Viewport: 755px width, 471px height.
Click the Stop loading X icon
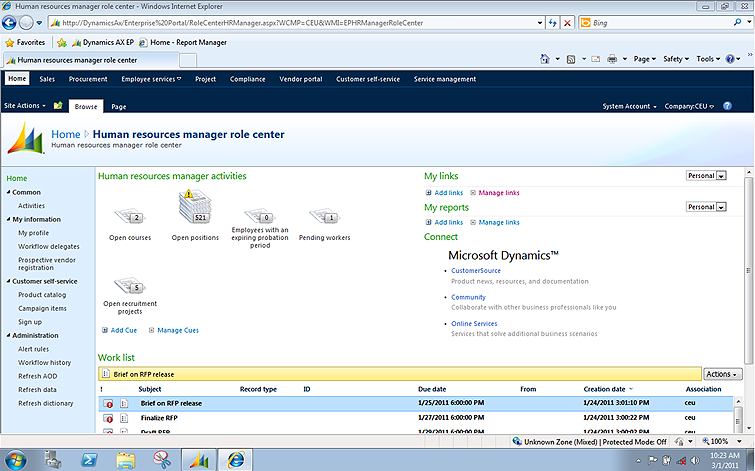click(567, 23)
